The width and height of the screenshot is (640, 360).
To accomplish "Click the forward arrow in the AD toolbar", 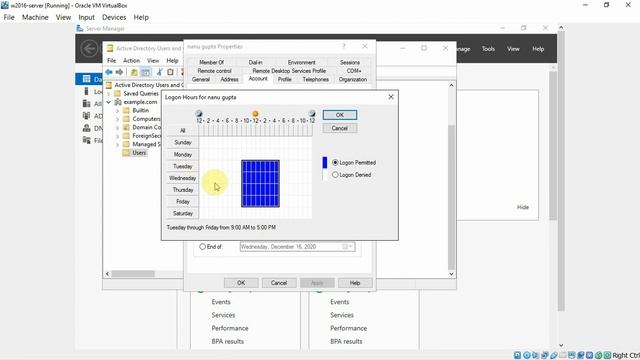I will pos(119,72).
